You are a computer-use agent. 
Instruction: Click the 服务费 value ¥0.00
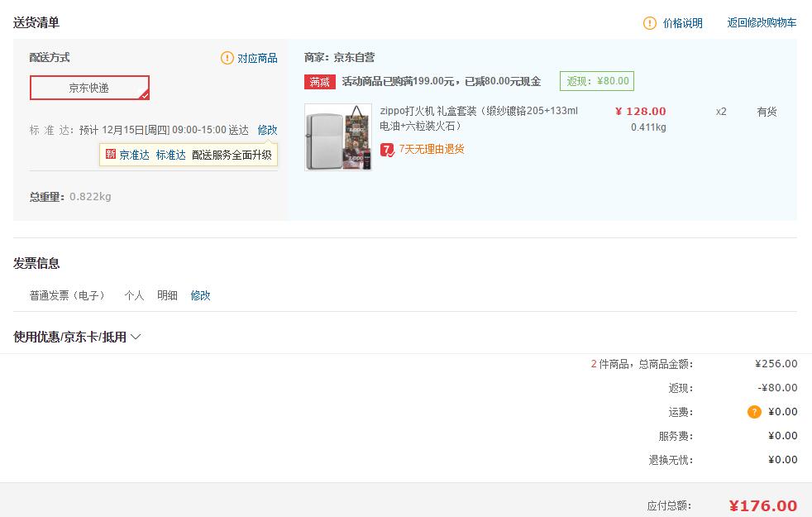click(x=782, y=436)
